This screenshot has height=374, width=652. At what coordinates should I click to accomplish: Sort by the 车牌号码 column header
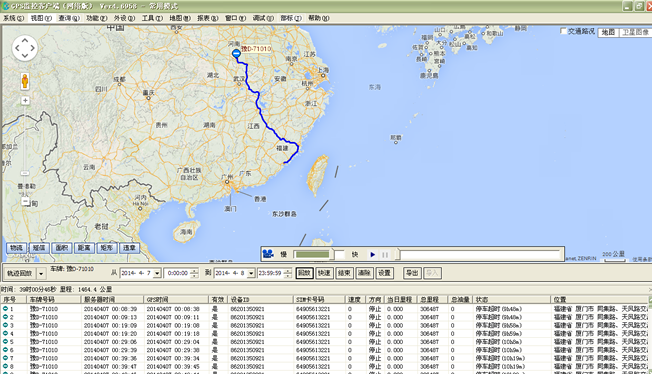point(53,300)
